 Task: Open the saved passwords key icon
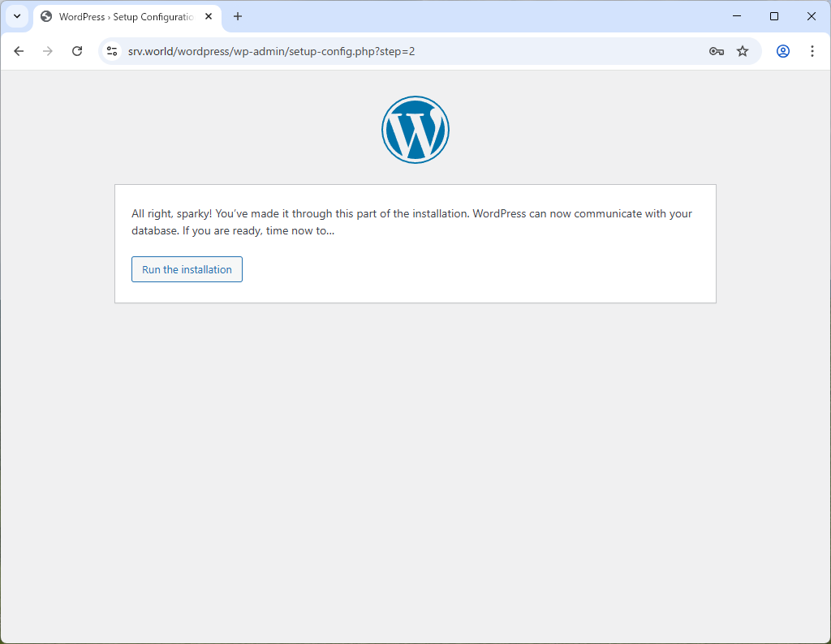(x=716, y=50)
